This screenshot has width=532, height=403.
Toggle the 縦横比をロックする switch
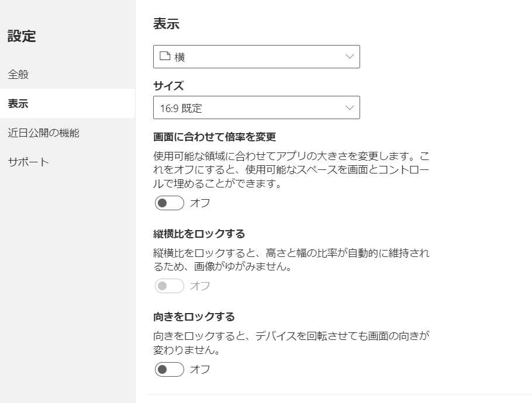coord(170,286)
